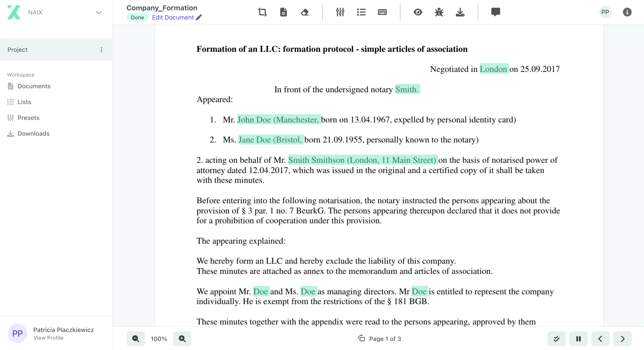This screenshot has width=644, height=350.
Task: Click highlighted London in negotiation line
Action: coord(494,69)
